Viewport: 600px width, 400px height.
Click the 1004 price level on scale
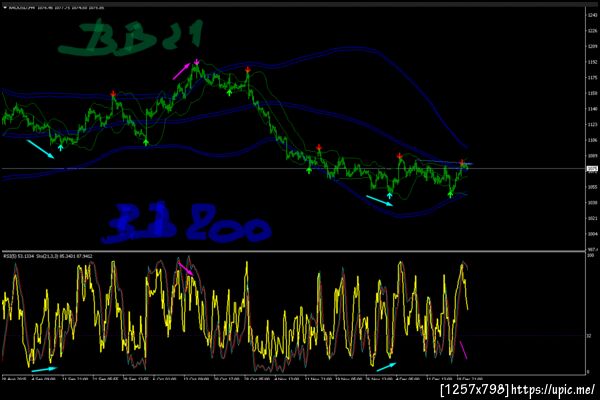tap(592, 234)
